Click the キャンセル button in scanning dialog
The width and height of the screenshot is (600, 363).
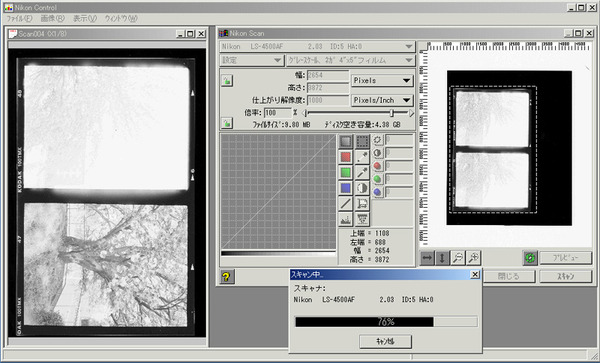[x=385, y=342]
